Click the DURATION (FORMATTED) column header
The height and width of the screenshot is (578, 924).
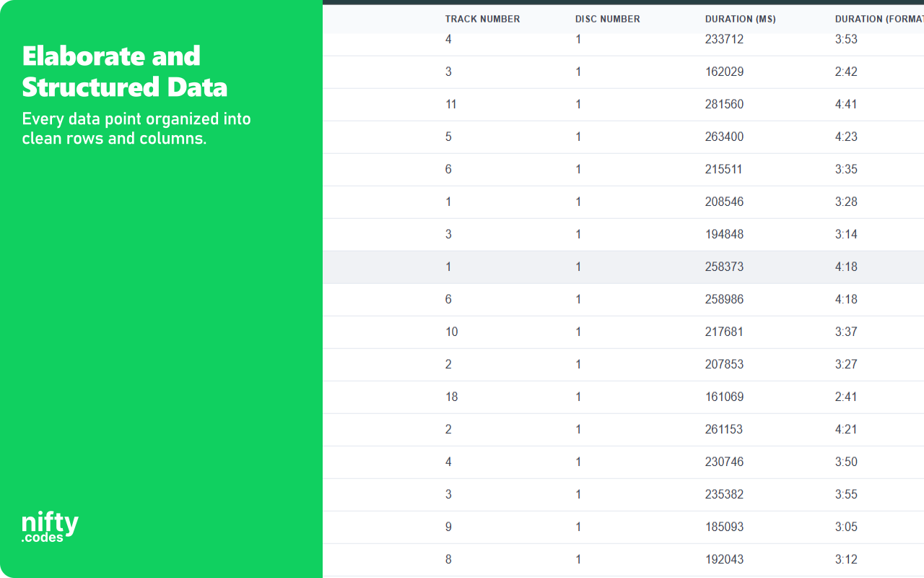(877, 19)
